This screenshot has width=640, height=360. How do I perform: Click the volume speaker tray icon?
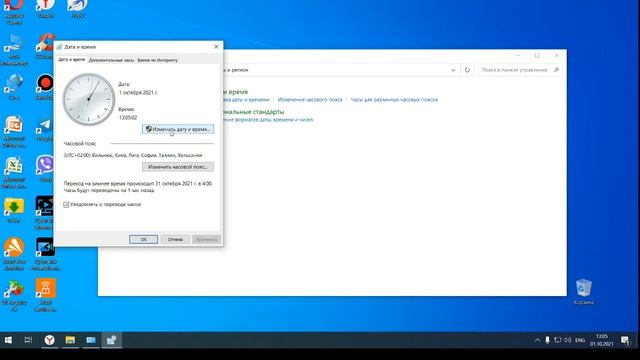point(567,340)
